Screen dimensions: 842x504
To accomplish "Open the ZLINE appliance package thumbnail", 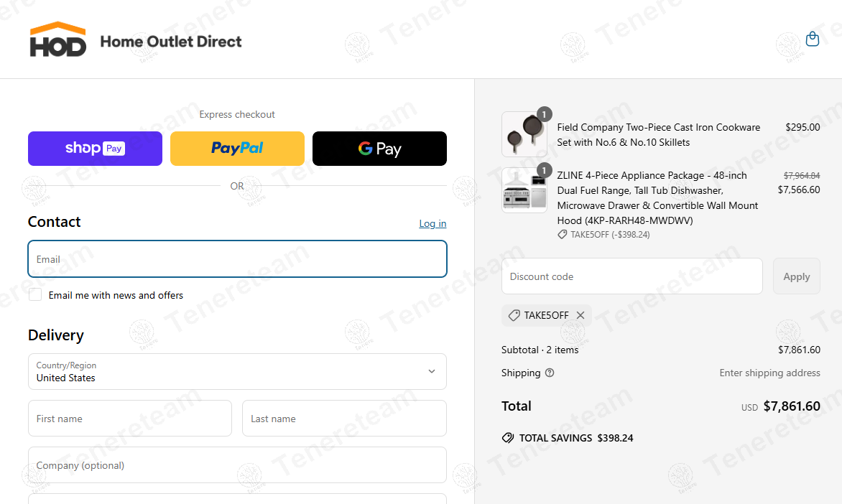I will (x=524, y=191).
